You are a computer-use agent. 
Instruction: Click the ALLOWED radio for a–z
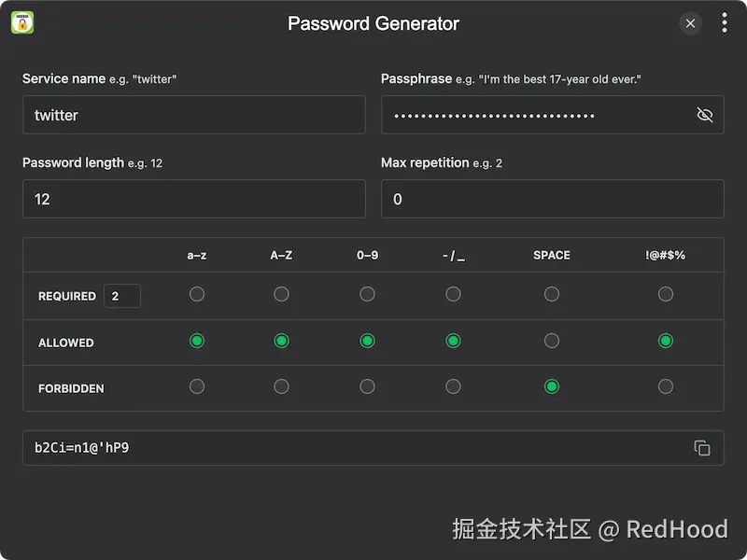click(197, 341)
